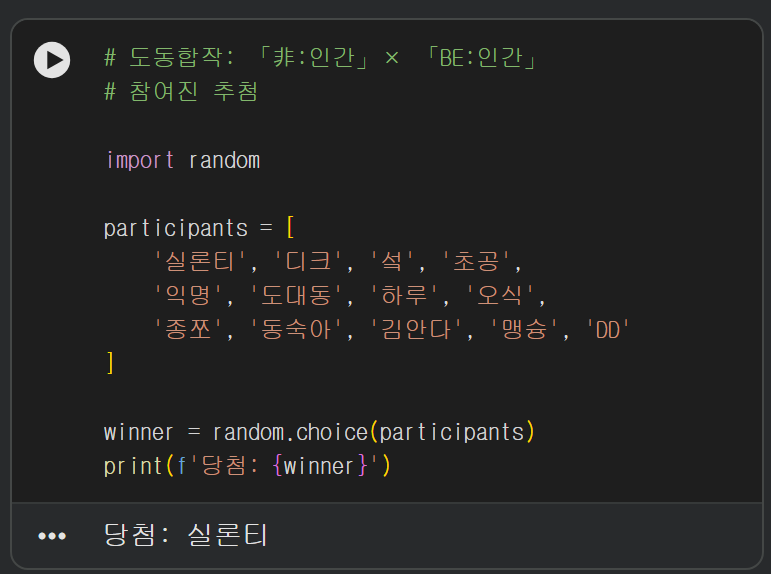Click the string '맹슝' in the list
Screen dimensions: 771x574
524,330
